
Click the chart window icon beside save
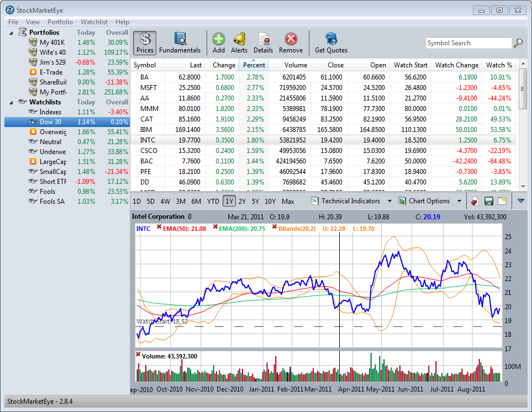click(502, 201)
